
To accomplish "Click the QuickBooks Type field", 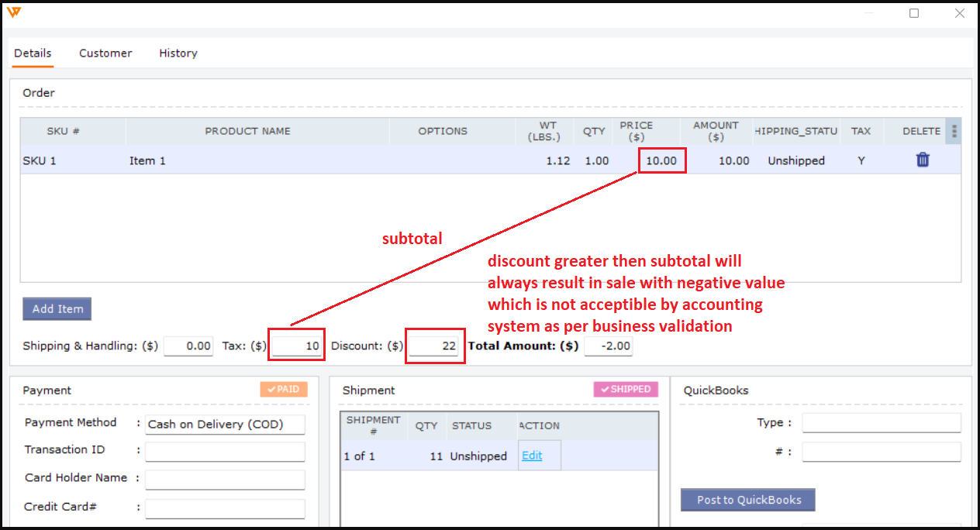I will pos(881,423).
